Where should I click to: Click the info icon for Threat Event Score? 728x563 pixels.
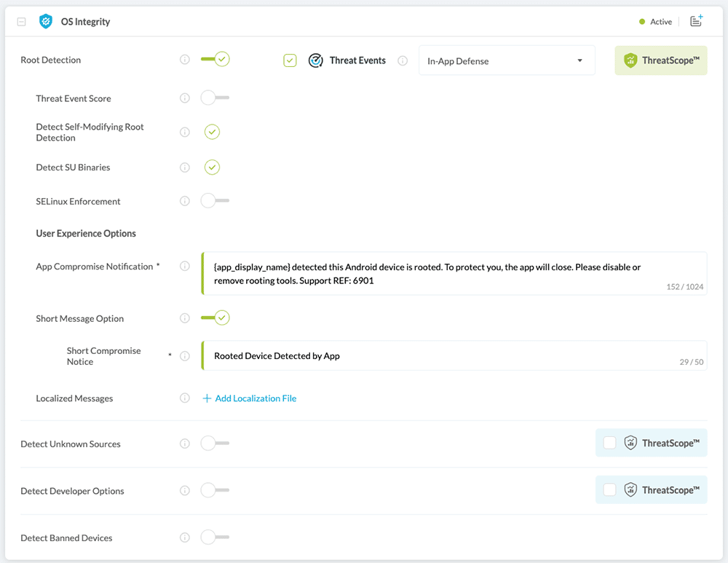click(185, 98)
